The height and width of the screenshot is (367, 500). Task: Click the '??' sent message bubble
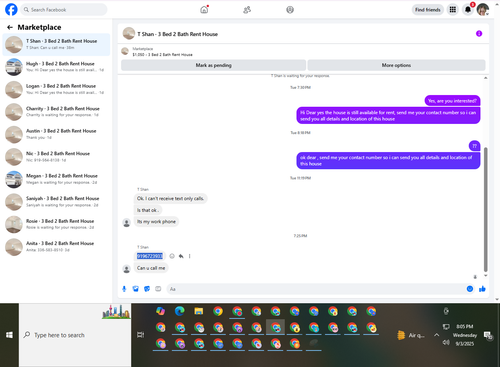pyautogui.click(x=474, y=146)
